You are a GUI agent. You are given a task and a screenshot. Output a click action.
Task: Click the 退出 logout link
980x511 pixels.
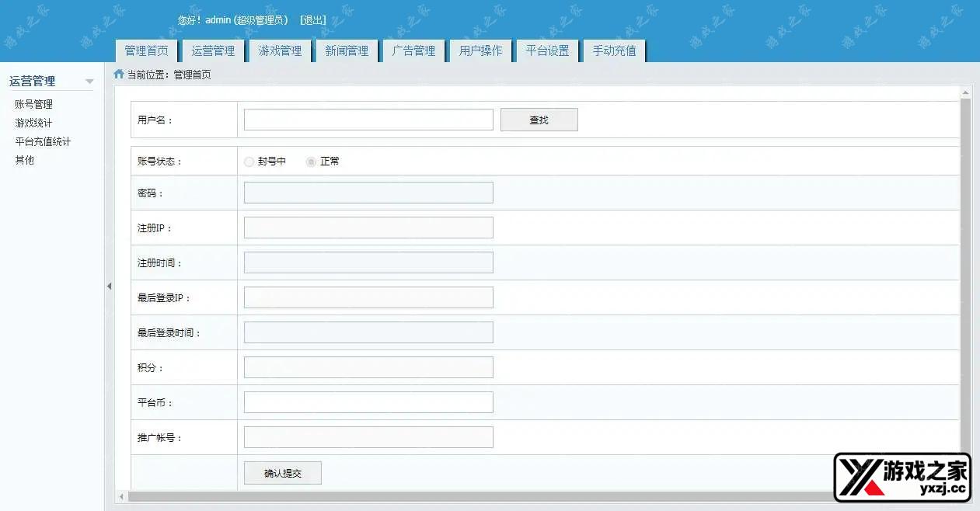coord(313,20)
